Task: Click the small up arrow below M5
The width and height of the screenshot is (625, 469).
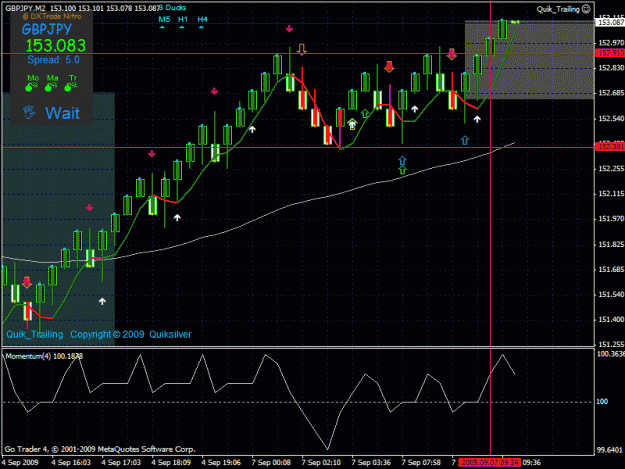Action: pos(162,27)
